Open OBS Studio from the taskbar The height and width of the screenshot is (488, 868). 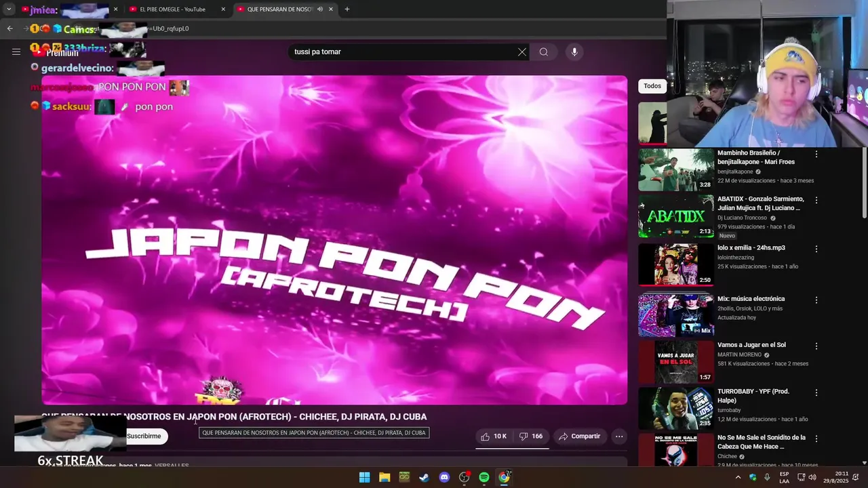[465, 478]
